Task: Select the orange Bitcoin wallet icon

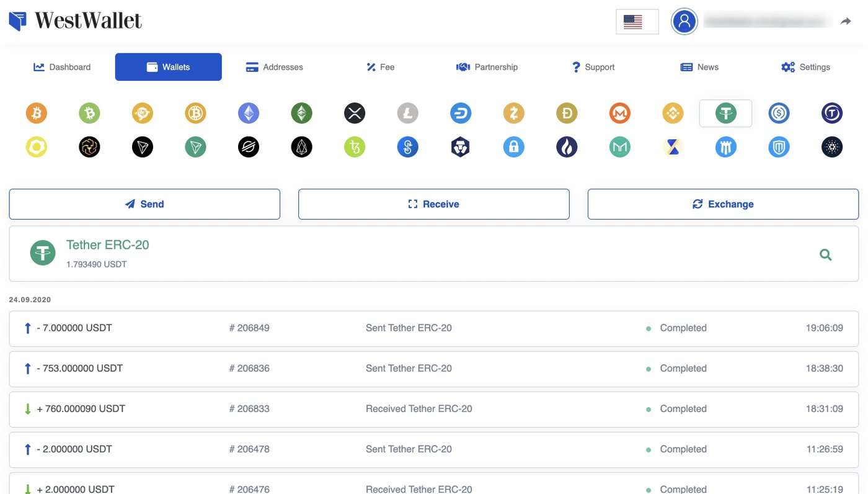Action: [x=37, y=114]
